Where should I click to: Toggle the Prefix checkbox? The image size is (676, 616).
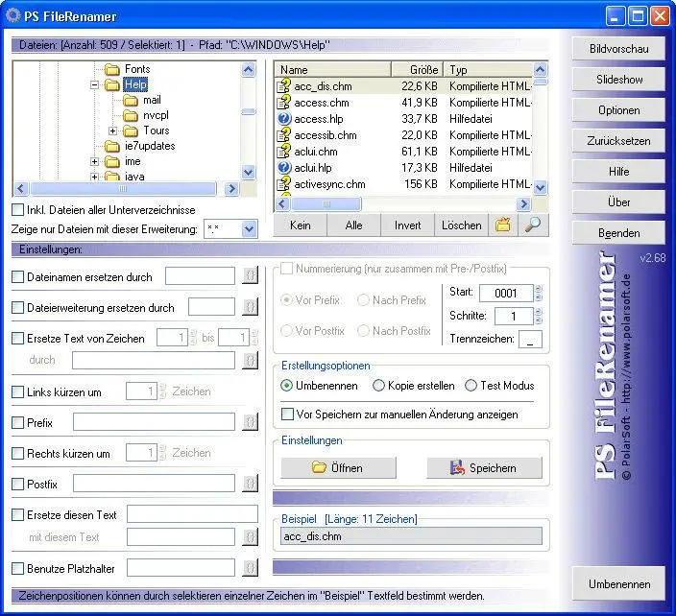[17, 422]
